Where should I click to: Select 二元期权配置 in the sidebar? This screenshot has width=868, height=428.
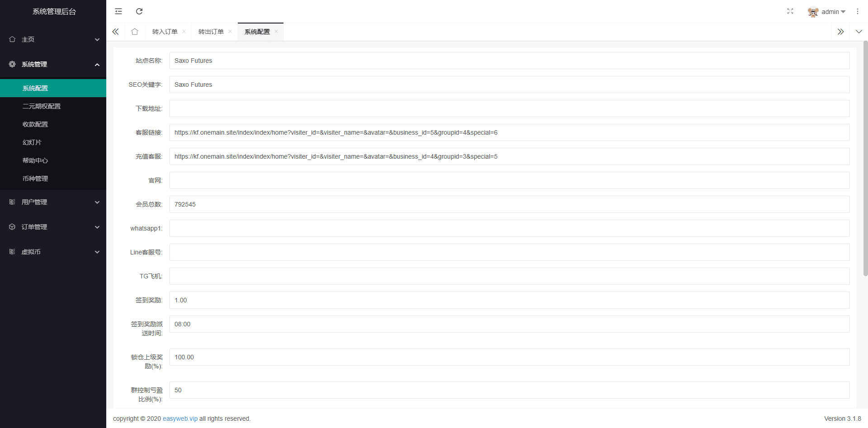[x=42, y=106]
